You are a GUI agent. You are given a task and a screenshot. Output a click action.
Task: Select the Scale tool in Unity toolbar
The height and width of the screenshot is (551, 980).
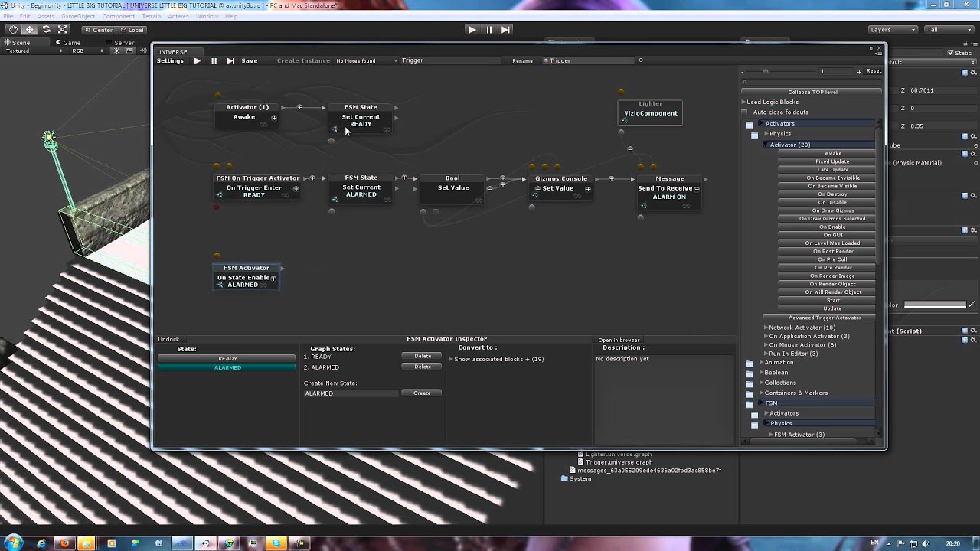pos(63,29)
